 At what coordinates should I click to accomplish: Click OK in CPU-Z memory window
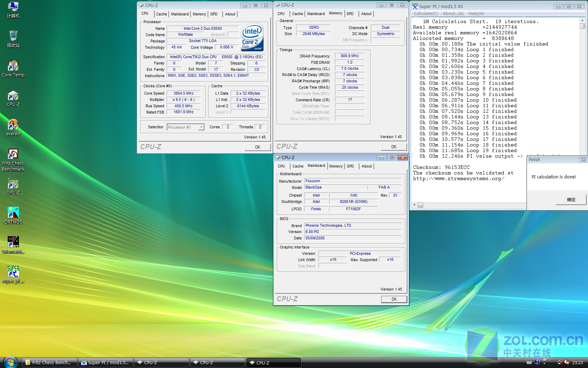coord(394,147)
